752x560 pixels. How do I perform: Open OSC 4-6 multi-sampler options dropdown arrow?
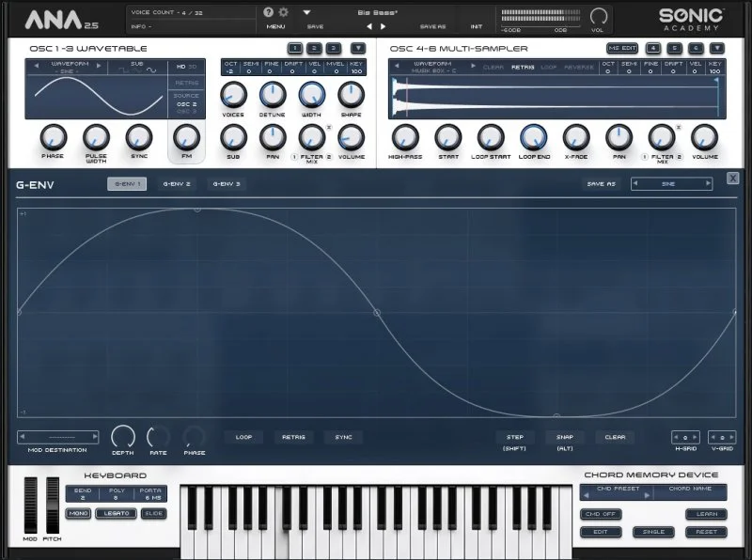point(716,48)
